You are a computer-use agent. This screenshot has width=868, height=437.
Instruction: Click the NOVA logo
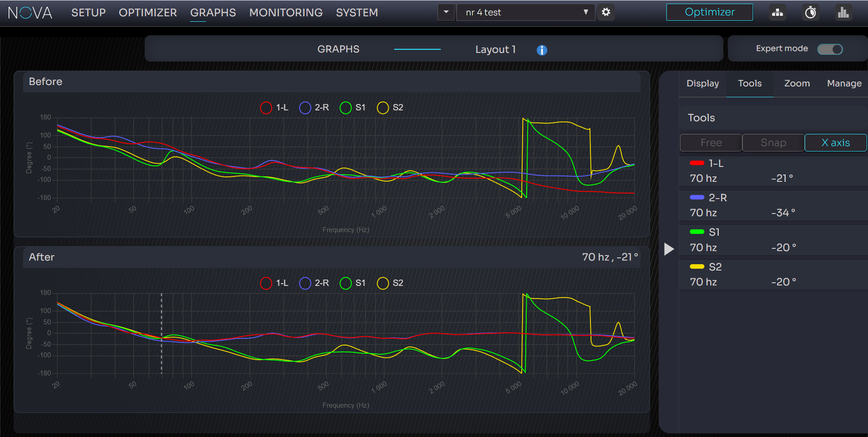[30, 13]
